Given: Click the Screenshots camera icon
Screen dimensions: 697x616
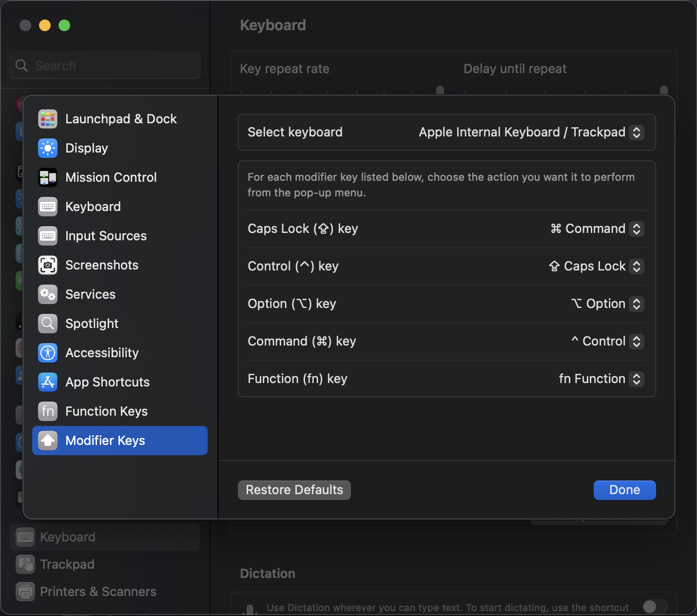Looking at the screenshot, I should (48, 265).
